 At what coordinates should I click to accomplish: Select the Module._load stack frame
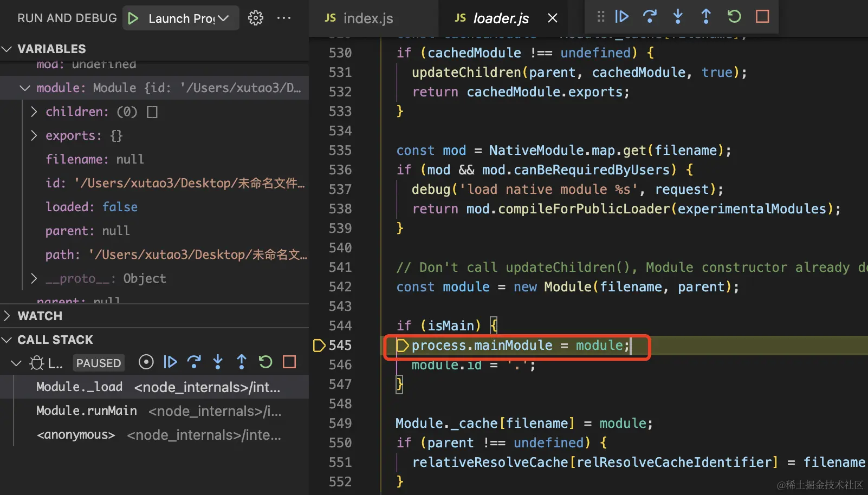pos(154,387)
